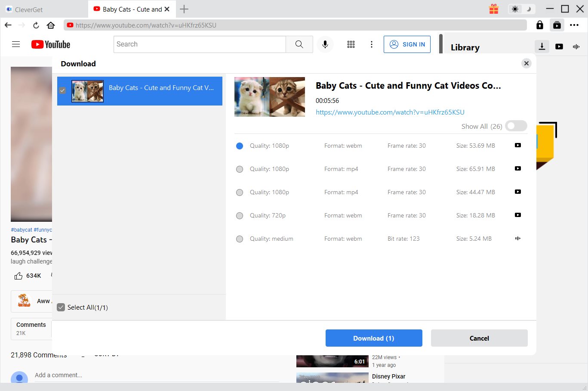Select the 65.91 MB 1080p mp4 option
This screenshot has height=391, width=588.
click(x=240, y=169)
